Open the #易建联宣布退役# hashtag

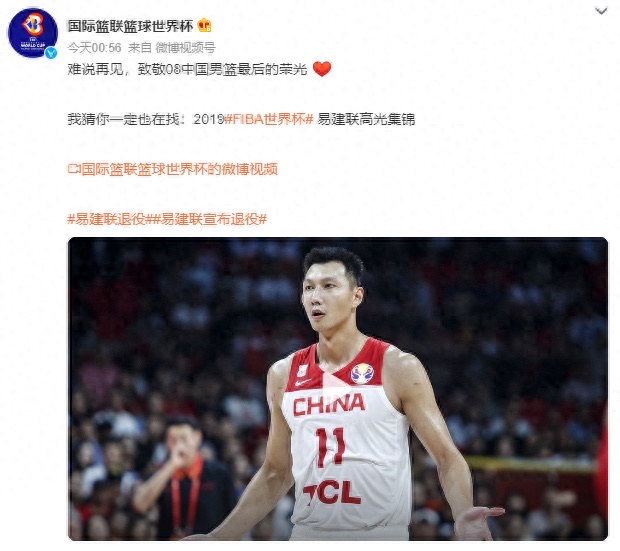207,219
